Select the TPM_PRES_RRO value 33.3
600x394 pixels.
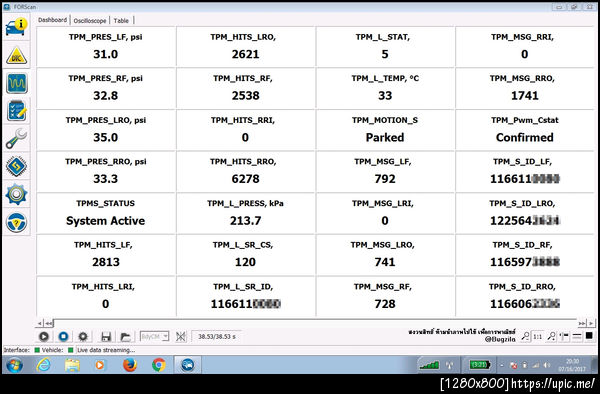106,179
